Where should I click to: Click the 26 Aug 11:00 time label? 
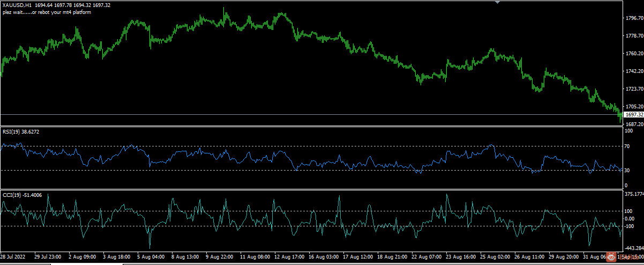(x=529, y=257)
